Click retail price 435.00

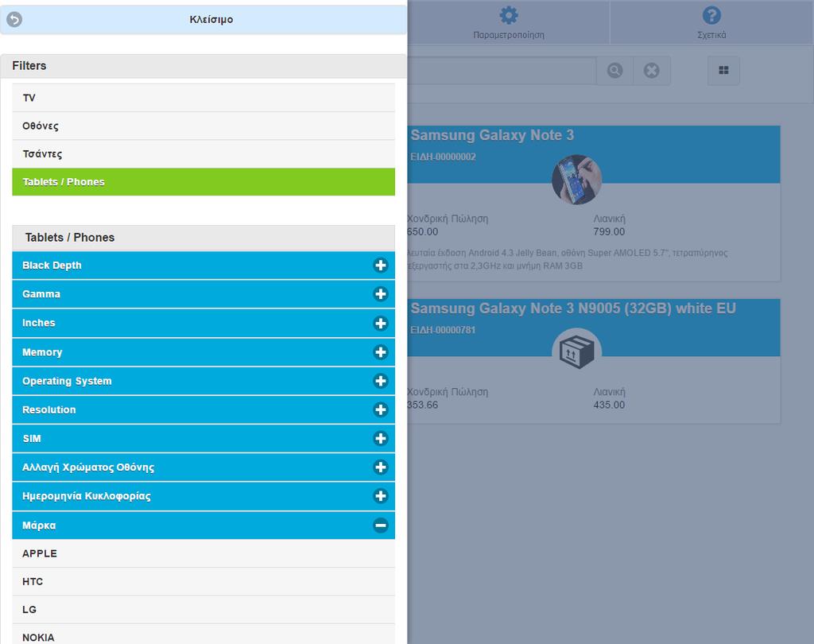coord(609,405)
